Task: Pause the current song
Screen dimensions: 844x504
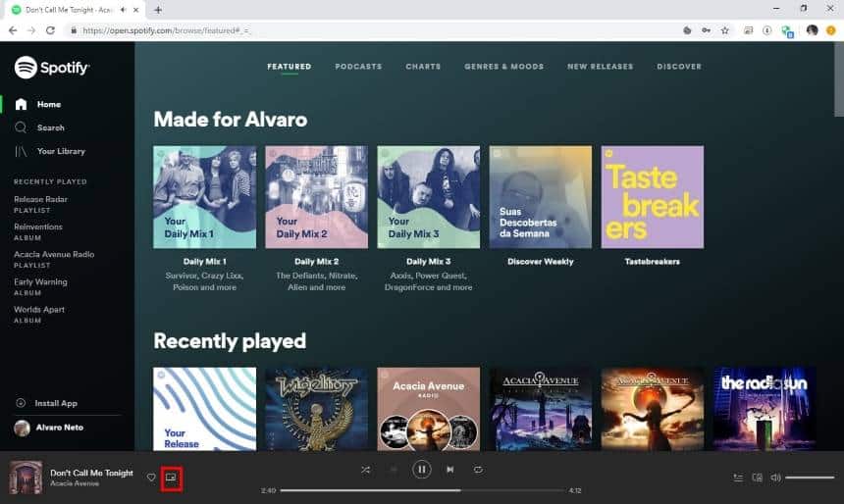Action: (421, 470)
